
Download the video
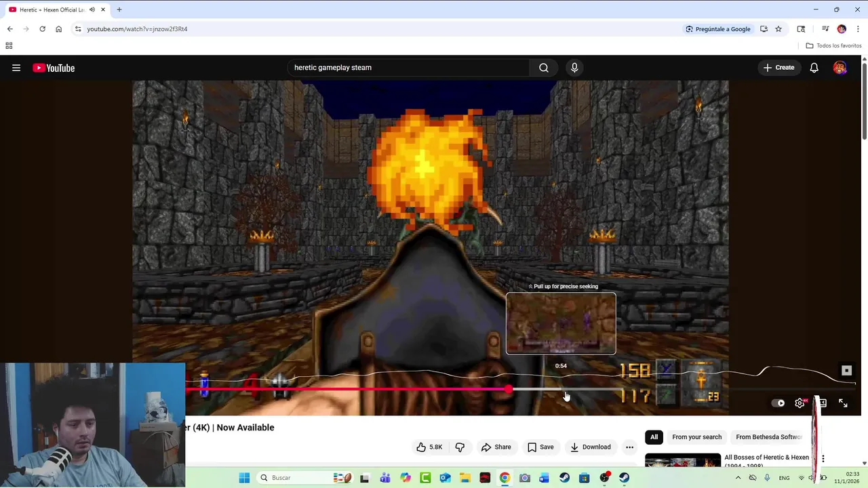tap(590, 447)
